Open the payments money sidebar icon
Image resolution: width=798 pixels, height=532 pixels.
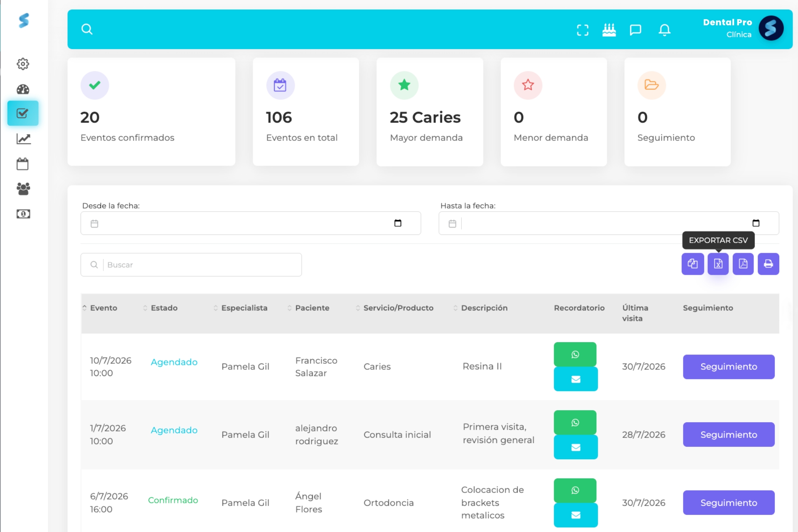[x=23, y=214]
